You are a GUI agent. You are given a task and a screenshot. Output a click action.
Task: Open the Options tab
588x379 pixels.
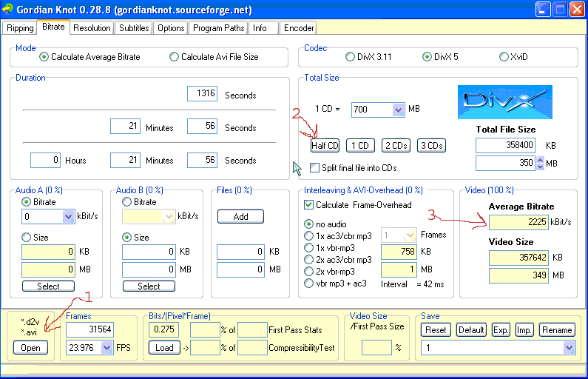[171, 28]
